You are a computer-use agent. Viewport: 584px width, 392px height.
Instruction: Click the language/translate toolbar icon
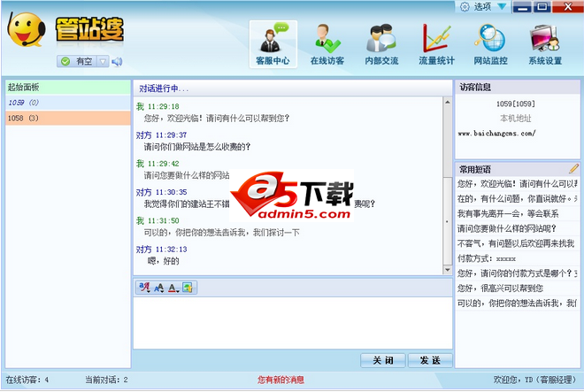coord(144,288)
